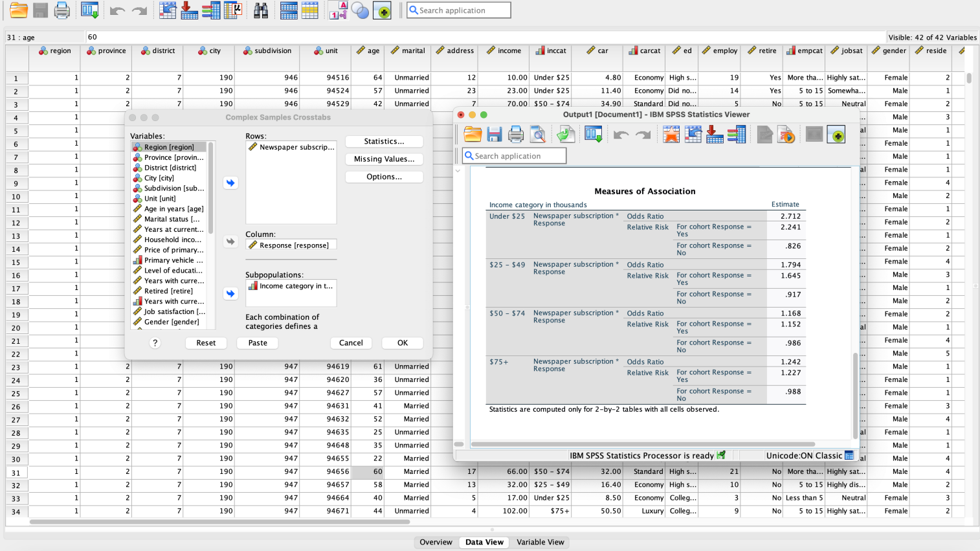Run descriptive statistics icon with mu symbol
Screen dimensions: 980x551
[x=233, y=10]
